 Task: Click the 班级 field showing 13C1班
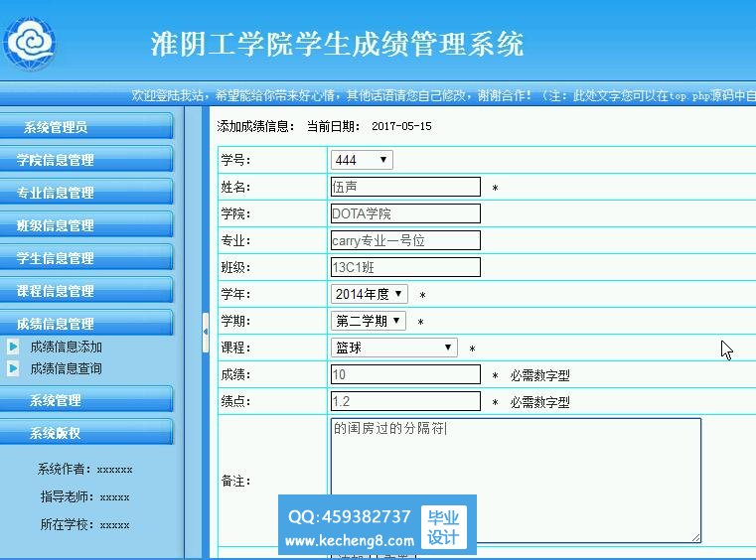tap(405, 267)
